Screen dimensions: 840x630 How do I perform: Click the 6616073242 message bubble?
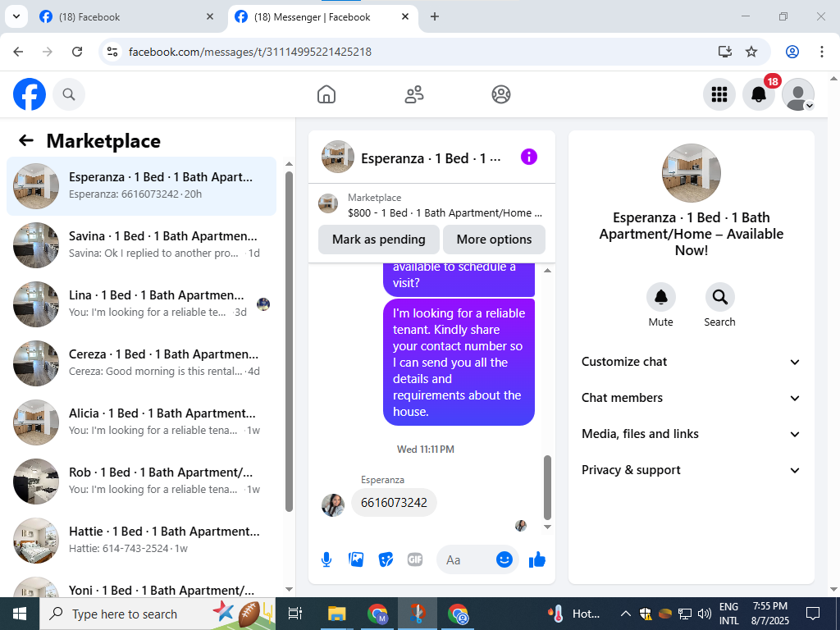pyautogui.click(x=394, y=503)
